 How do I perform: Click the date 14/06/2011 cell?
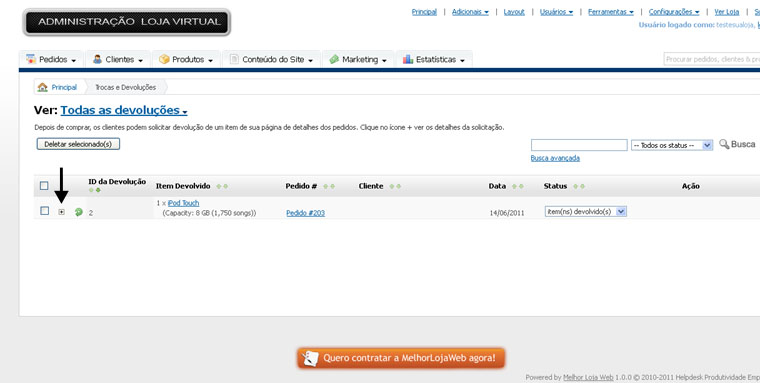[507, 213]
